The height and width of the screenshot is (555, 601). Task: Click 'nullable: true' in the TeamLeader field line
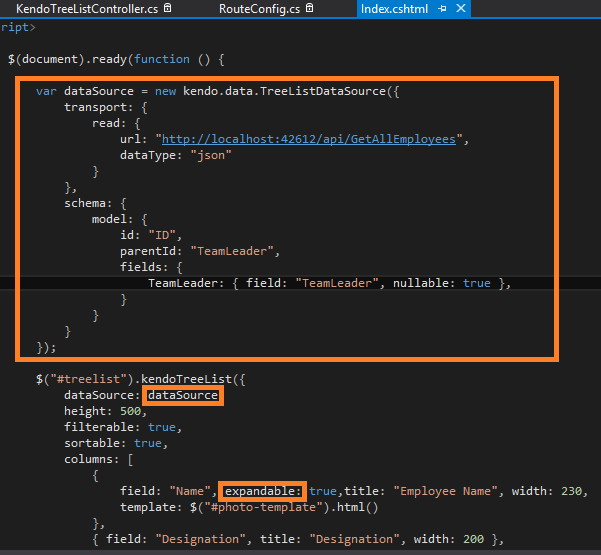(x=442, y=283)
